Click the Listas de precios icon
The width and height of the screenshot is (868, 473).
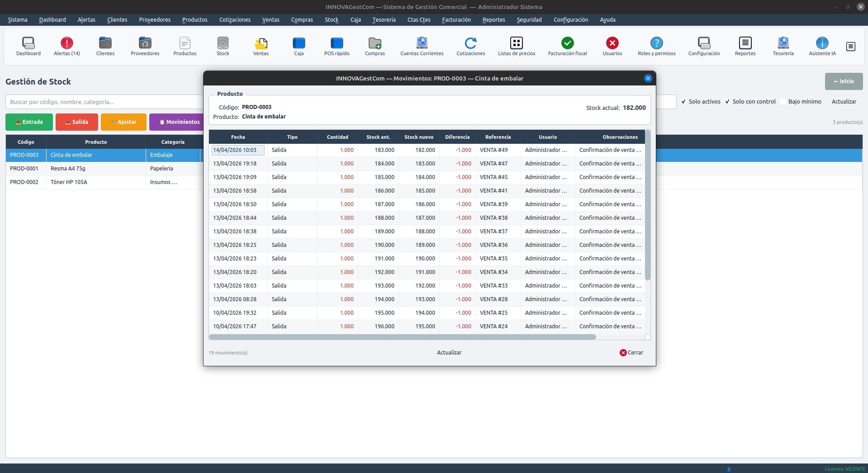tap(516, 46)
